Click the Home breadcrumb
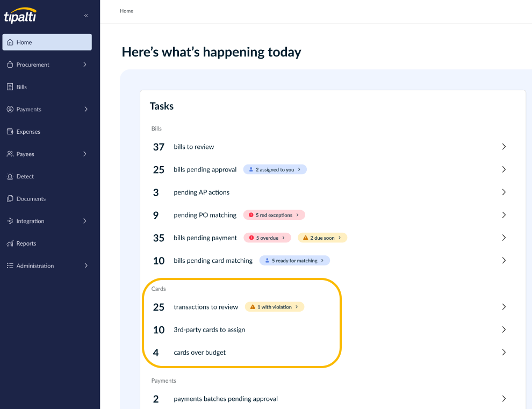The image size is (532, 409). 127,11
